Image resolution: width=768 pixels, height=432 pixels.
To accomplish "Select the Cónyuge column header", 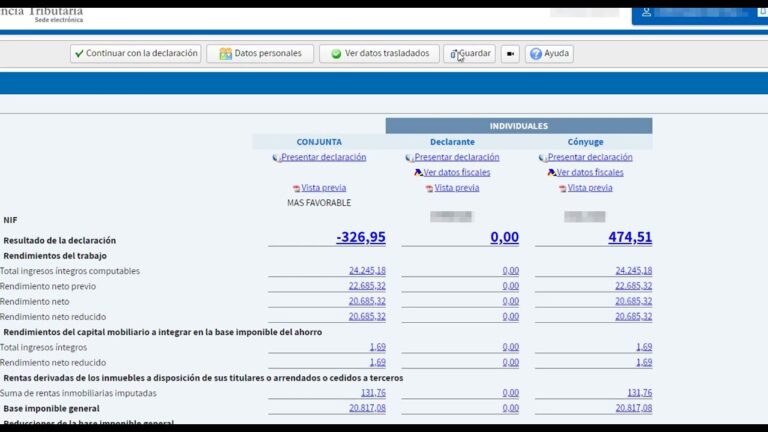I will pos(585,142).
